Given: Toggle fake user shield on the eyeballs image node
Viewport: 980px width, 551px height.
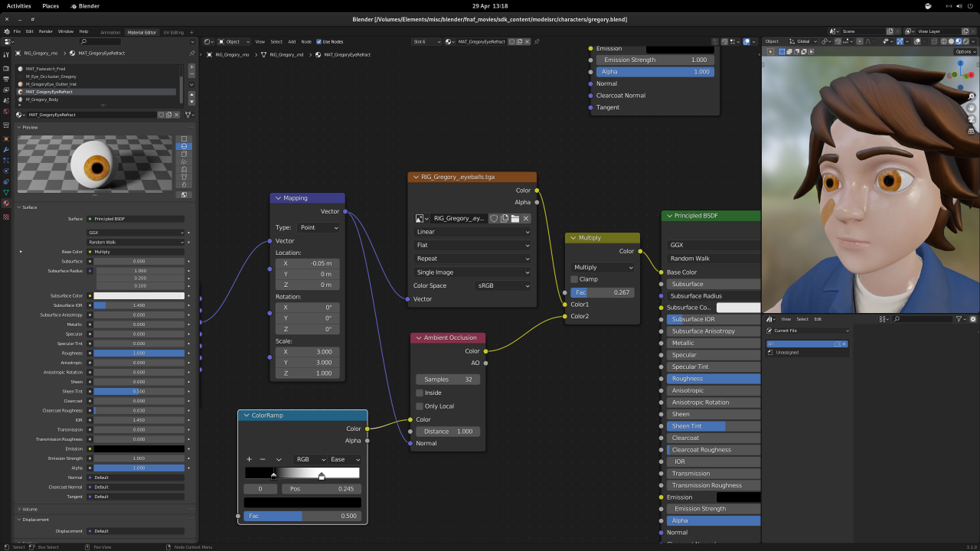Looking at the screenshot, I should pyautogui.click(x=494, y=218).
